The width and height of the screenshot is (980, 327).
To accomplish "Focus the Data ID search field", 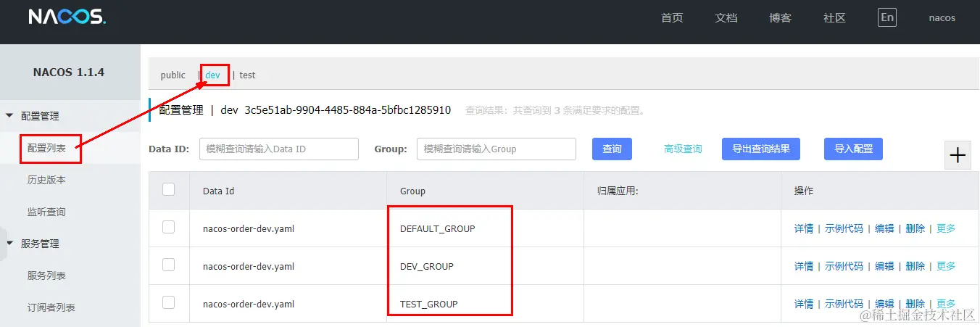I will click(x=279, y=149).
